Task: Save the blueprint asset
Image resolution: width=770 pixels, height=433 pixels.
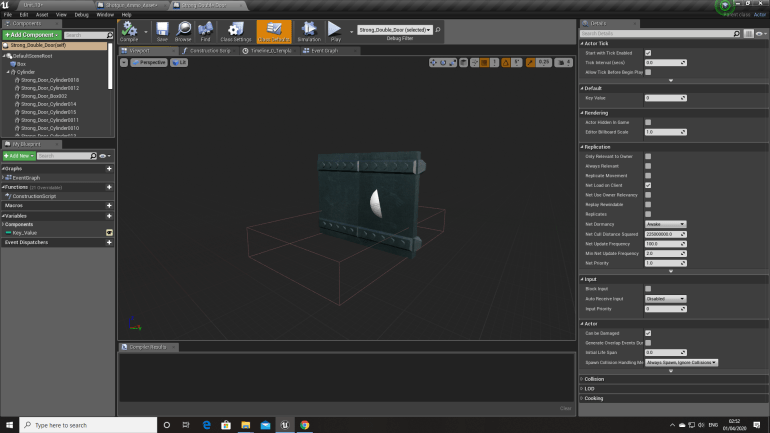Action: (x=162, y=31)
